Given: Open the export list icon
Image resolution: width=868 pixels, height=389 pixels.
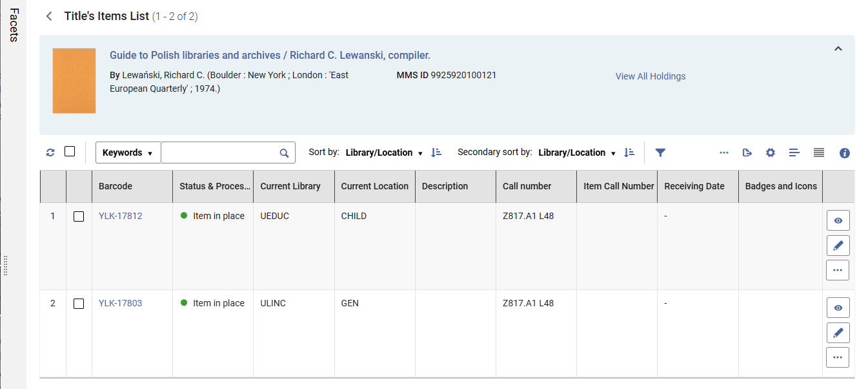Looking at the screenshot, I should point(747,152).
